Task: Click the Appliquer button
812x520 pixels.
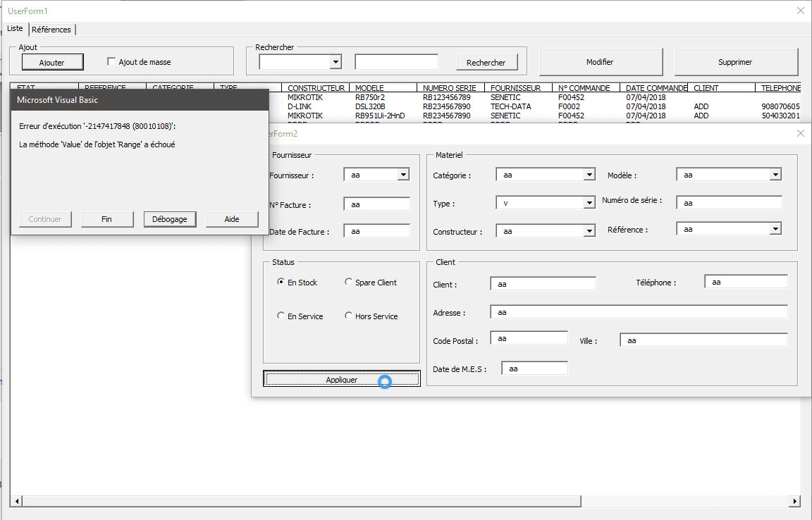Action: (341, 379)
